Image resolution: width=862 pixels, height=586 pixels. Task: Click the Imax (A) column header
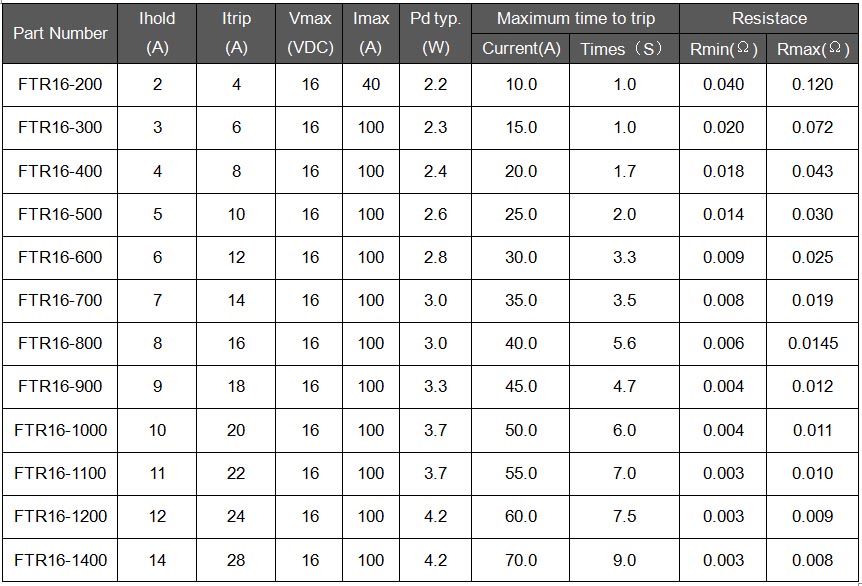coord(371,33)
